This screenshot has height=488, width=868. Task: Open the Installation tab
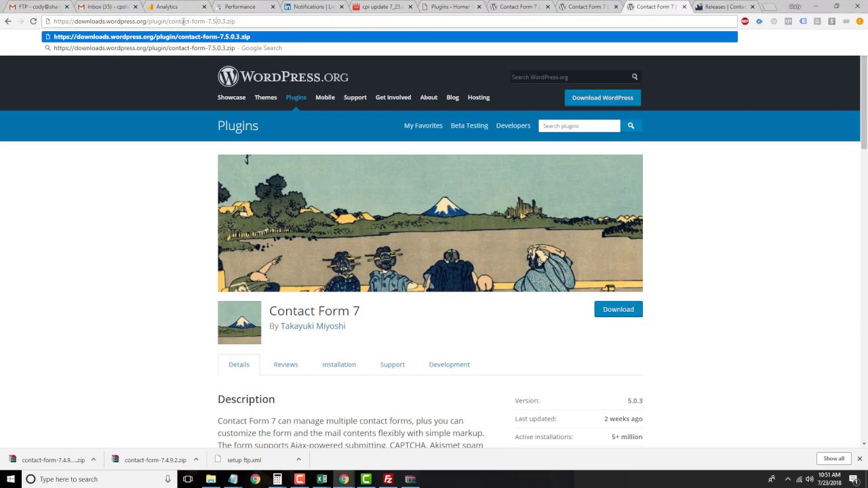[x=339, y=365]
